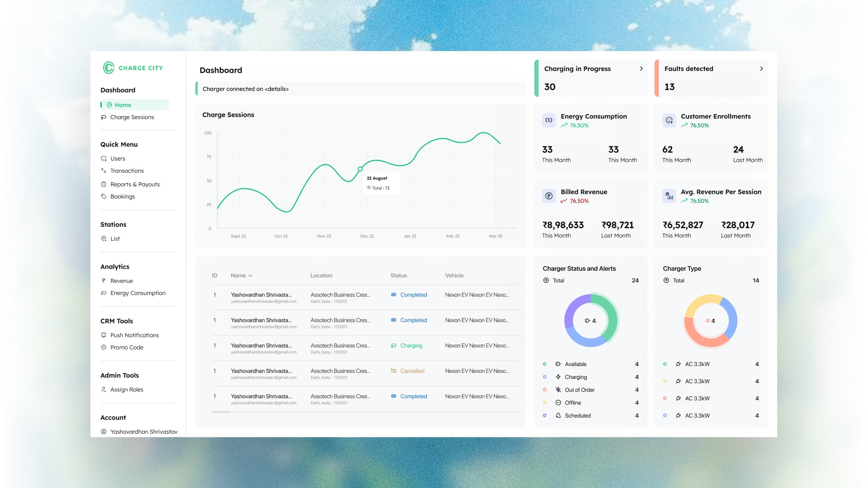Open Yashovardhan Shrivastav account link
Viewport: 868px width, 488px height.
[x=143, y=432]
